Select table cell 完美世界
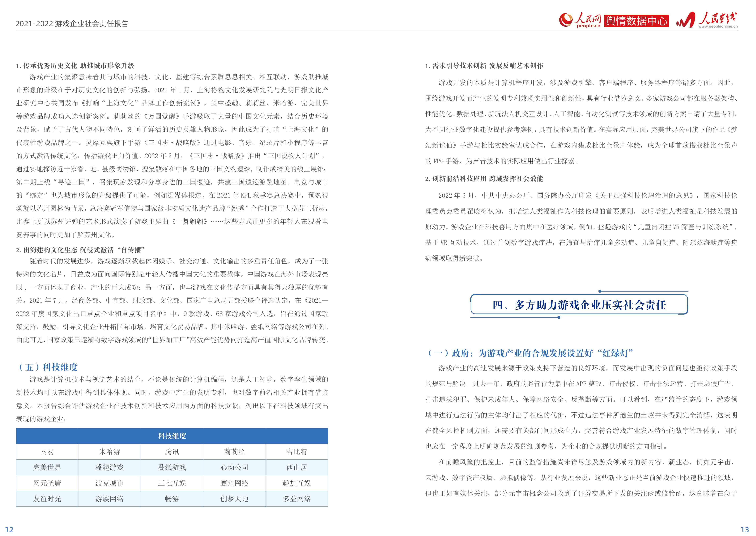Screen dimensions: 756x536 [47, 467]
